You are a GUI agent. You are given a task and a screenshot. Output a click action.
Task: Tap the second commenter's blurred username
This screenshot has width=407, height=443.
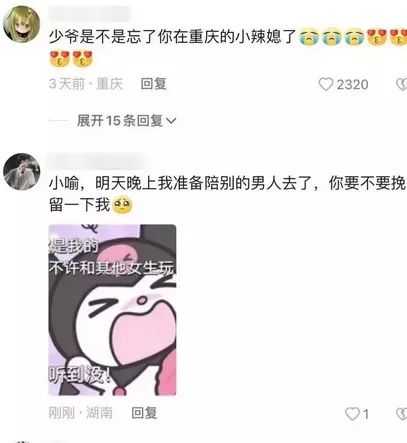(98, 161)
